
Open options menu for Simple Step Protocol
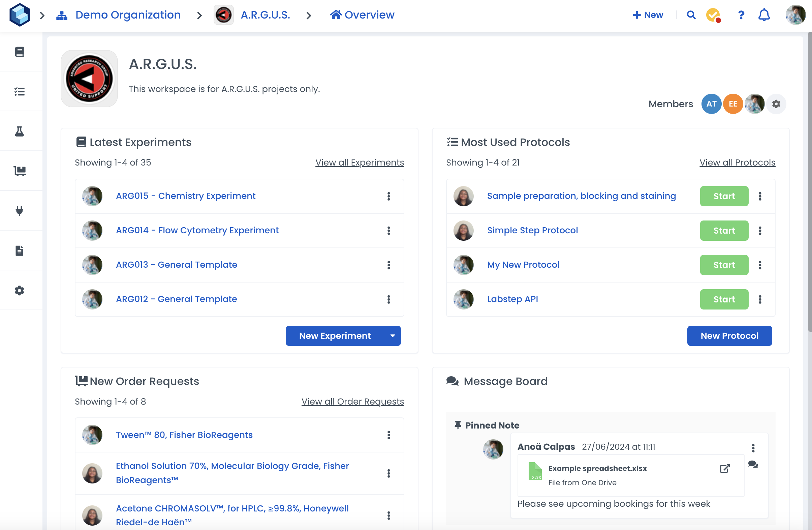(x=760, y=231)
